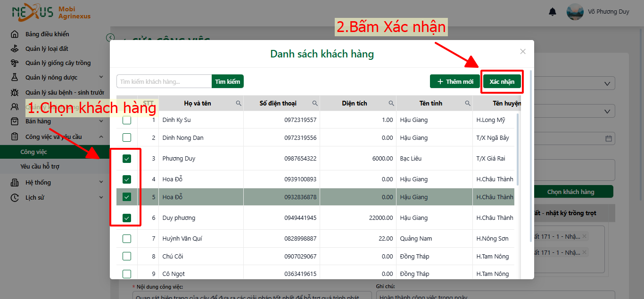Image resolution: width=644 pixels, height=299 pixels.
Task: Click the Nexus Mobi Agrinexus logo
Action: (51, 12)
